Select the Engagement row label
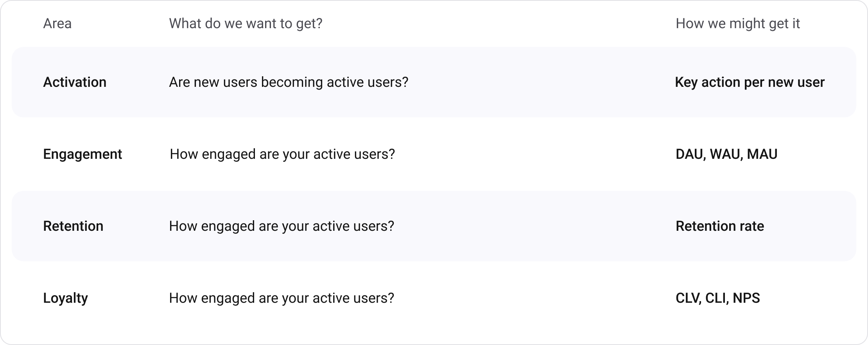The width and height of the screenshot is (868, 345). 82,154
